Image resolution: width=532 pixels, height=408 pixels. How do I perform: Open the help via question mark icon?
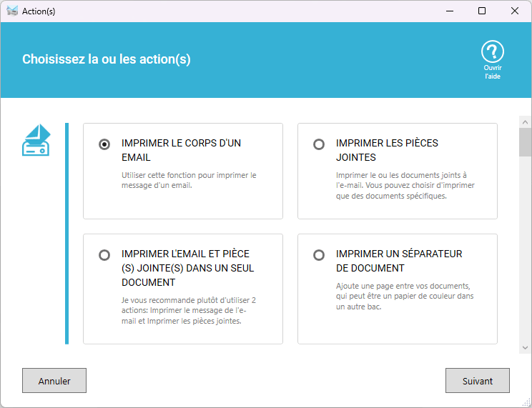pos(492,51)
